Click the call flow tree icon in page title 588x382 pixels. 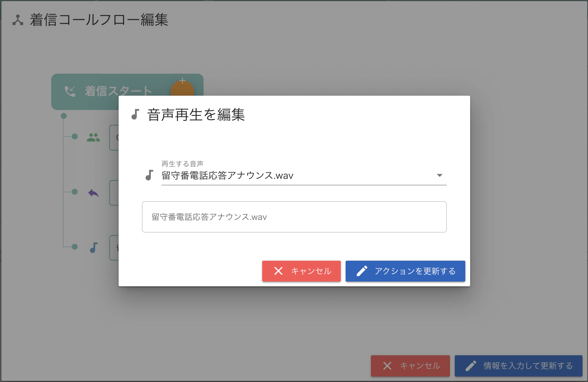click(18, 20)
